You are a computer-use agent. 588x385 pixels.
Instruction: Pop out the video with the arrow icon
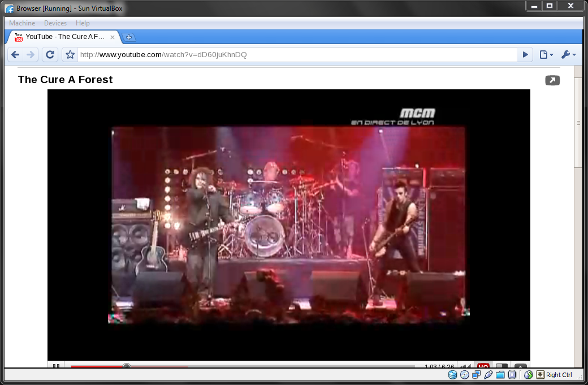click(x=552, y=80)
